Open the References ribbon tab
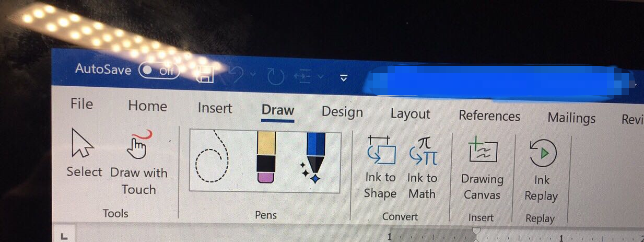The height and width of the screenshot is (242, 644). (489, 116)
